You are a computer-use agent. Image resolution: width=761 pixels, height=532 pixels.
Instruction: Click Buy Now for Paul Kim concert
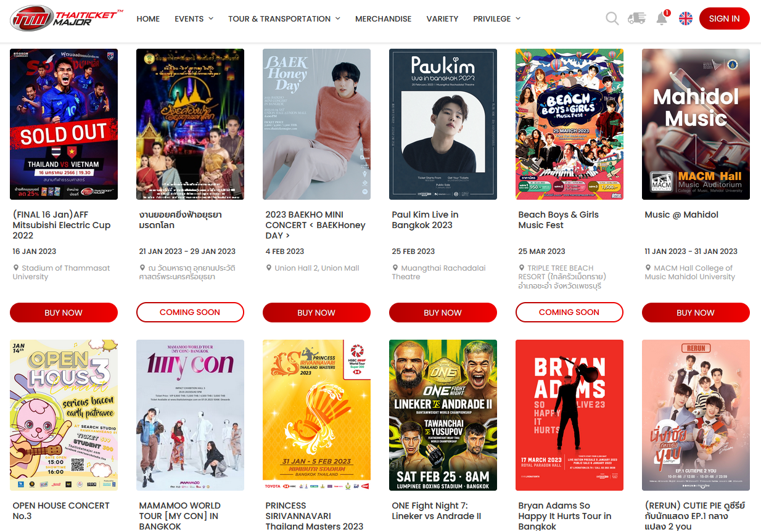pyautogui.click(x=443, y=313)
